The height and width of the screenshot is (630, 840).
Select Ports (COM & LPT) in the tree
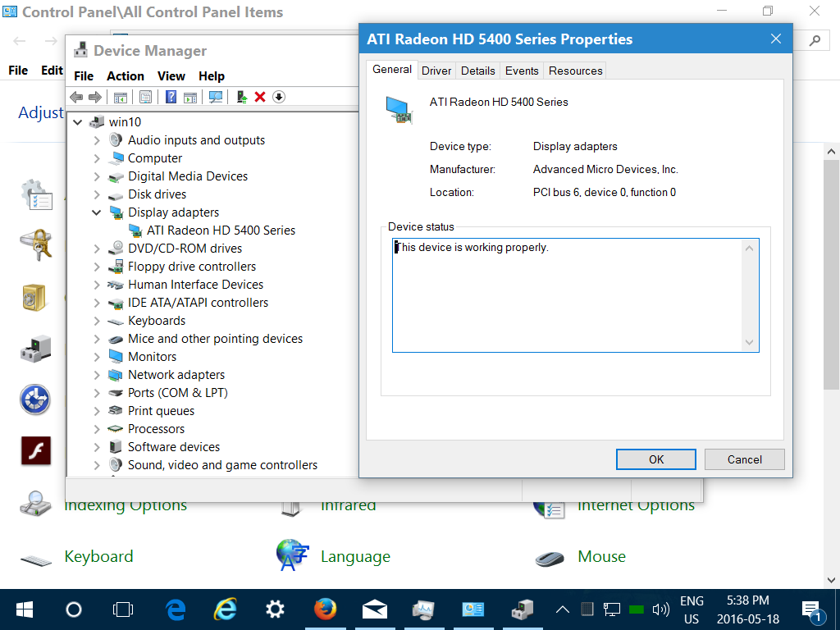(178, 393)
